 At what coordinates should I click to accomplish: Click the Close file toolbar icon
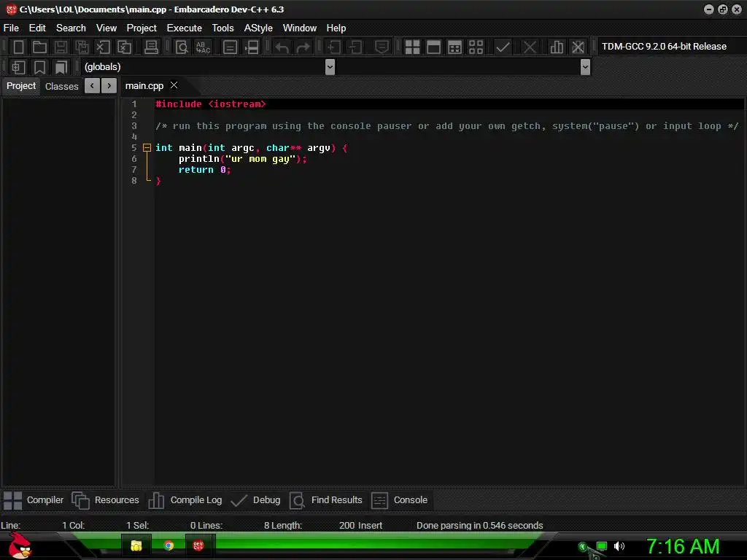[x=103, y=47]
